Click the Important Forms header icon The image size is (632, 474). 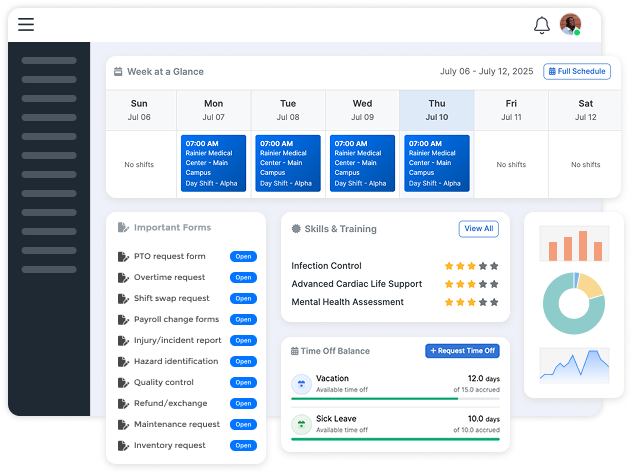123,227
